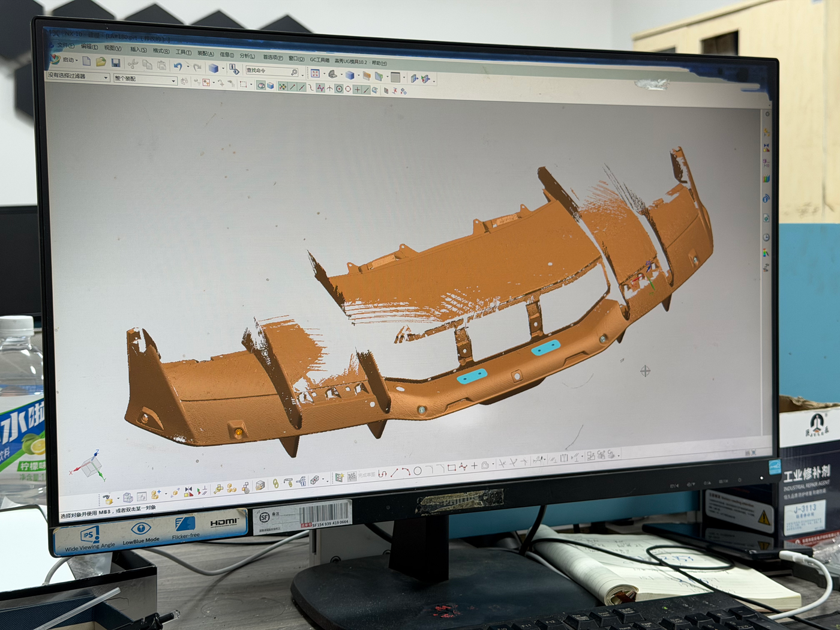Open a file using the folder icon
The width and height of the screenshot is (840, 630).
101,62
